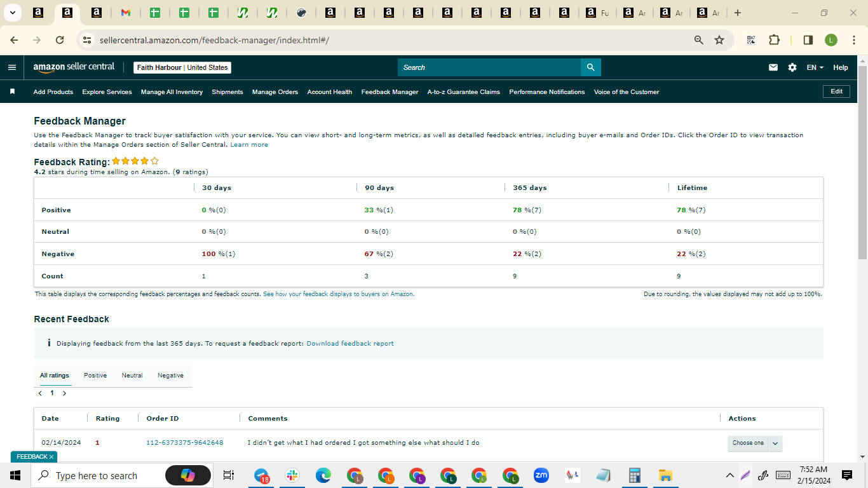
Task: Open the messages envelope icon
Action: point(773,67)
